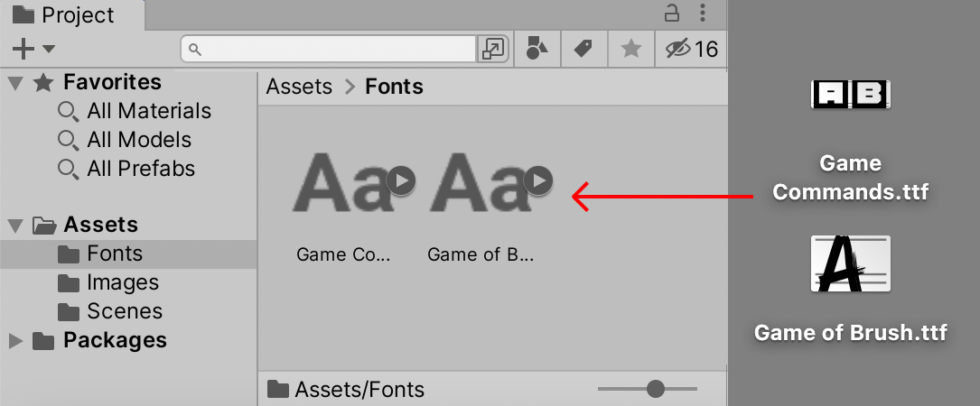Click Assets in the breadcrumb path
The height and width of the screenshot is (406, 980).
tap(299, 87)
